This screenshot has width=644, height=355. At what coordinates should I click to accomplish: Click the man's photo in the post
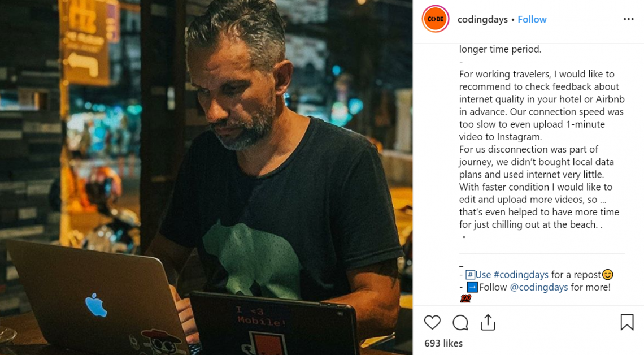206,177
